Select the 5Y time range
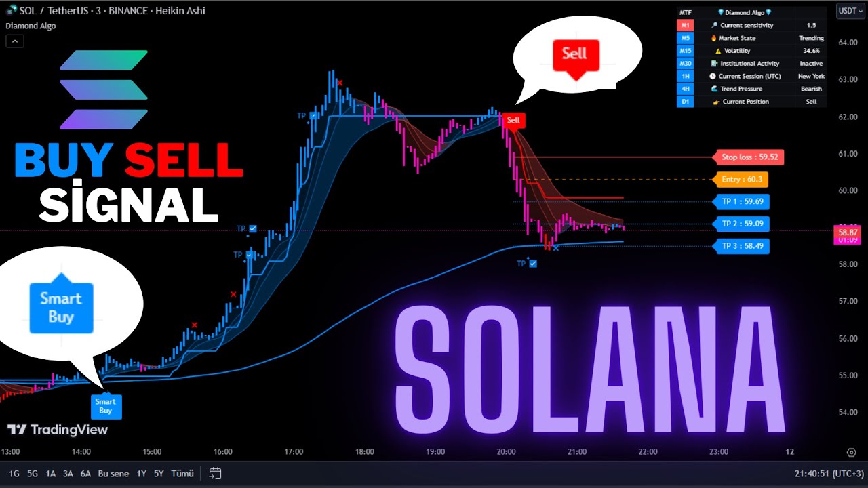 159,474
